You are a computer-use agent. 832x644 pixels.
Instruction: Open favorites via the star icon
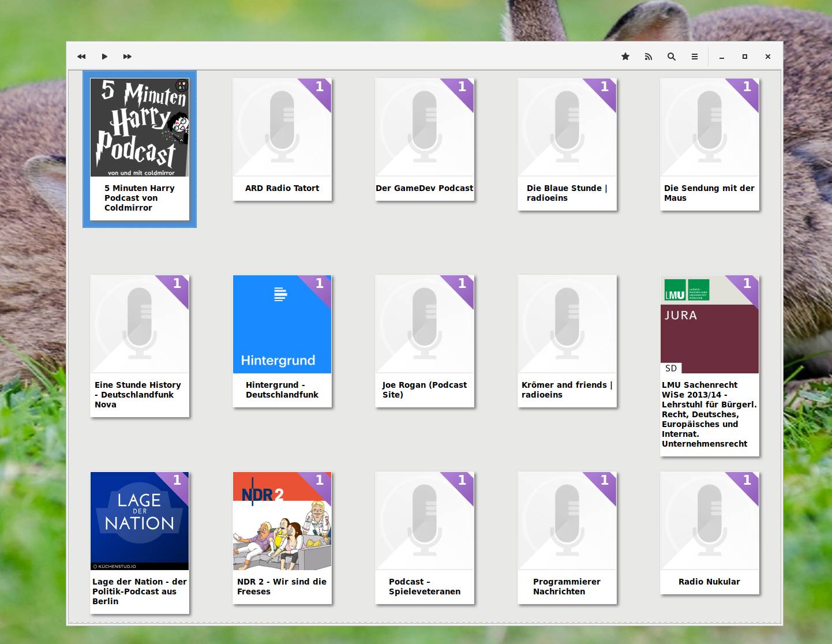625,57
